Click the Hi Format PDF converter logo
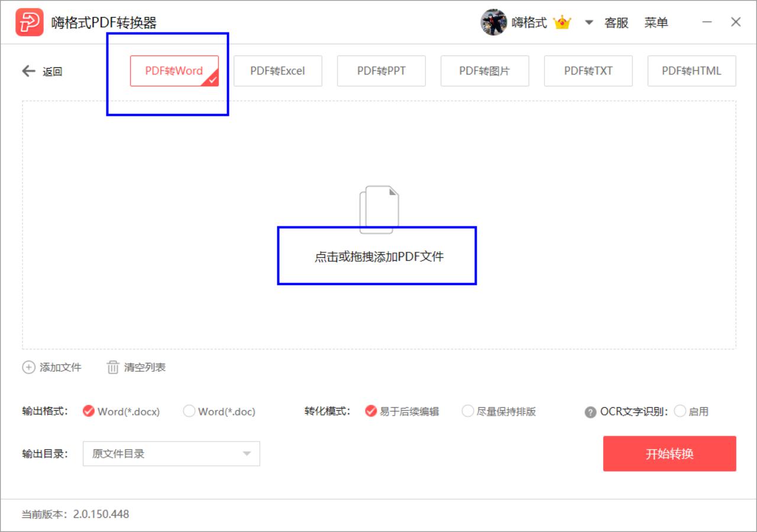The height and width of the screenshot is (532, 757). click(x=30, y=22)
